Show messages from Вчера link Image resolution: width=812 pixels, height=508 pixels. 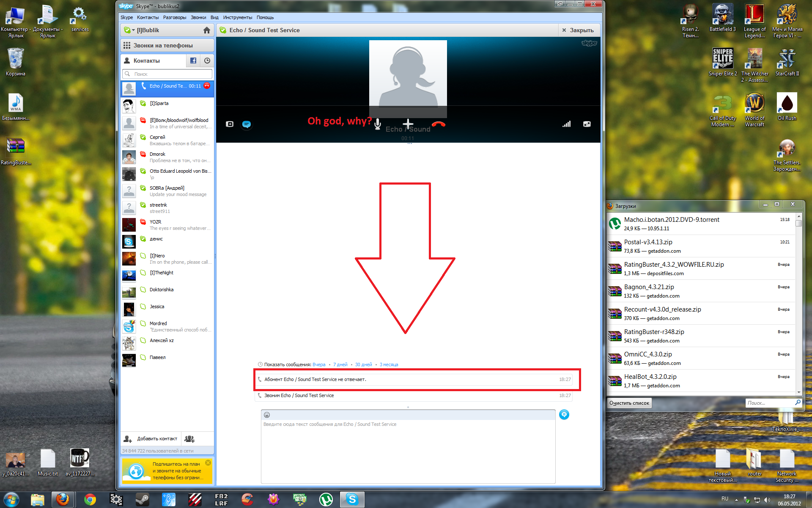coord(319,364)
